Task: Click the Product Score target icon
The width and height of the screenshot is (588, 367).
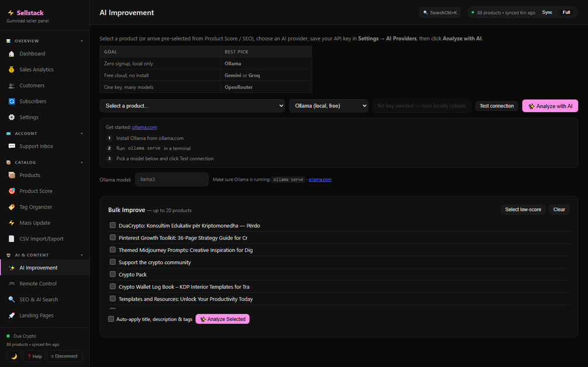Action: [x=12, y=191]
